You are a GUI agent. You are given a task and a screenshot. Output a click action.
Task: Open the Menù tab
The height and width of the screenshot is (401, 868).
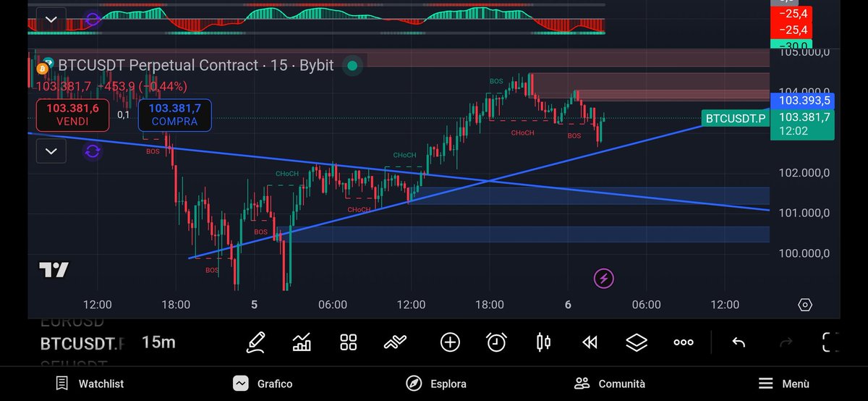[x=784, y=384]
